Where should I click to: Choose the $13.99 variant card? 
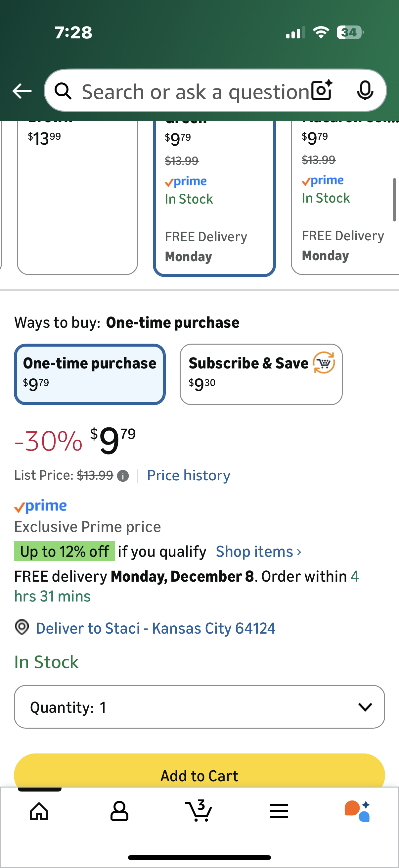77,197
